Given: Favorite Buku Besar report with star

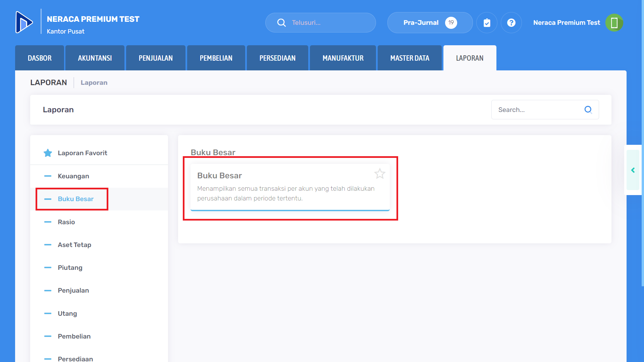Looking at the screenshot, I should pos(380,174).
